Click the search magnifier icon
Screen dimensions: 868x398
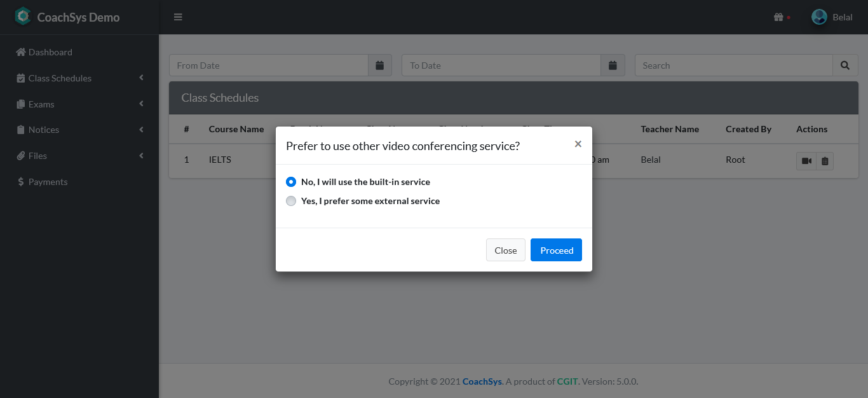(845, 65)
